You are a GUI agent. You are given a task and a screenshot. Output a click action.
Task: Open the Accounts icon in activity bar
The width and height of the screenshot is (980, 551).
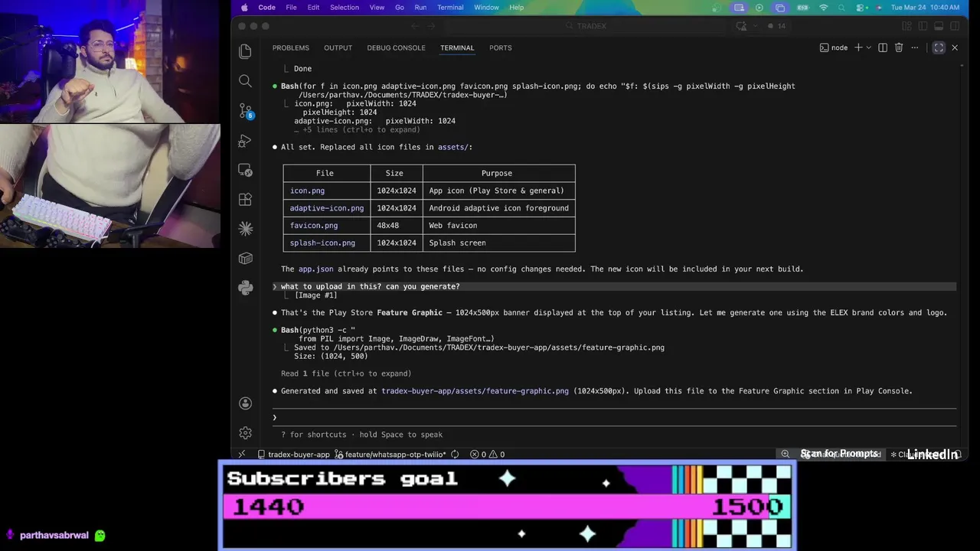point(245,403)
